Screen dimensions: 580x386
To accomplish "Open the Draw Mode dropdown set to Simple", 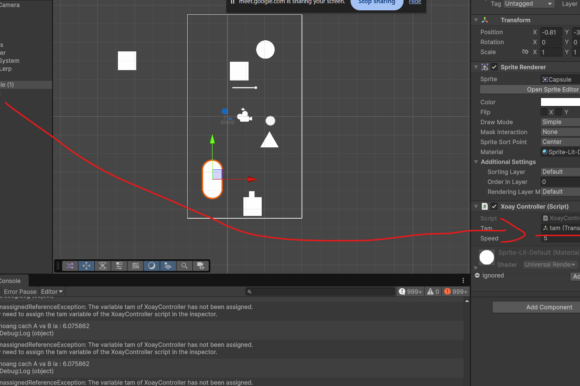I will tap(560, 122).
